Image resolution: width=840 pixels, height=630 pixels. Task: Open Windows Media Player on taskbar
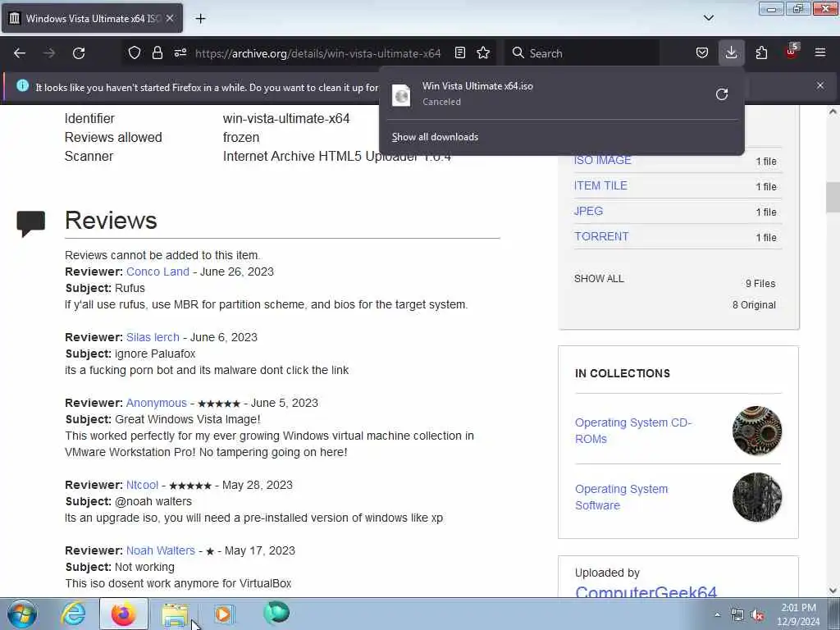pos(224,614)
